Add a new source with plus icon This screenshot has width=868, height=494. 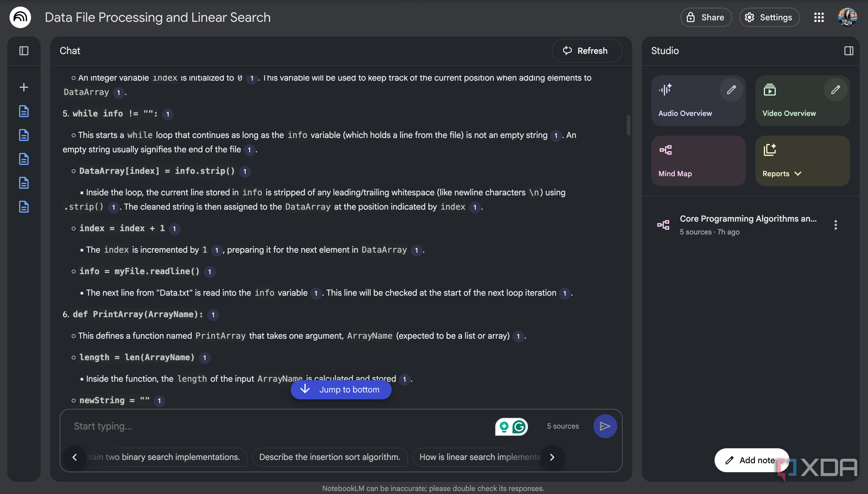[x=24, y=87]
